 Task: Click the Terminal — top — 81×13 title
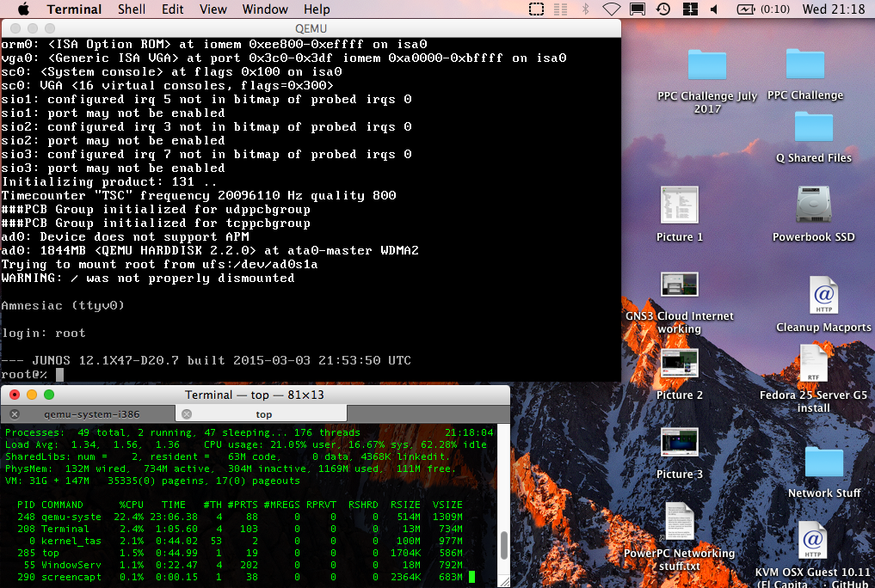254,395
